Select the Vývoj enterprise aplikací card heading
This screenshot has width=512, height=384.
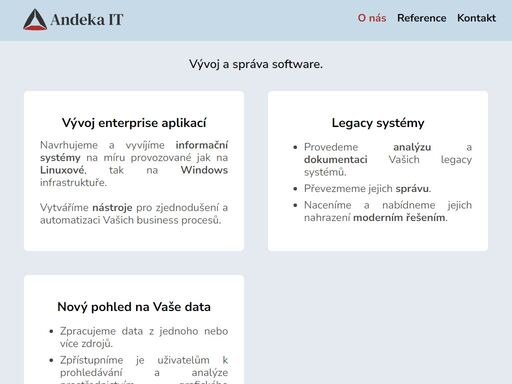[x=134, y=123]
